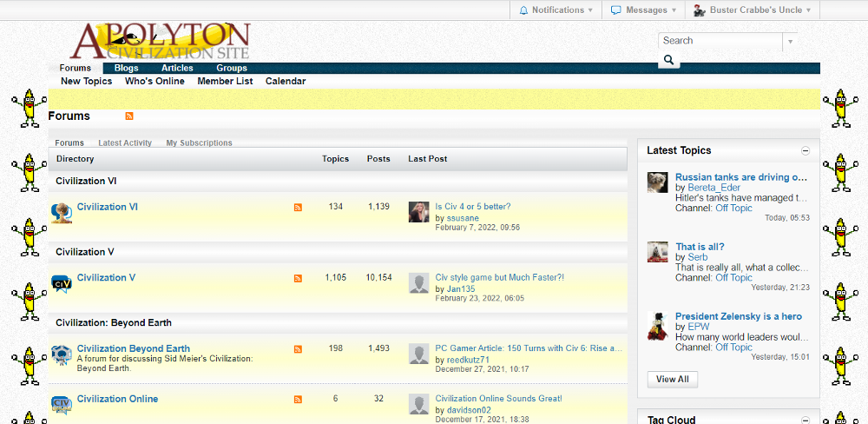Screen dimensions: 868x424
Task: Click Bereta_Eder's avatar in Latest Topics
Action: click(658, 182)
